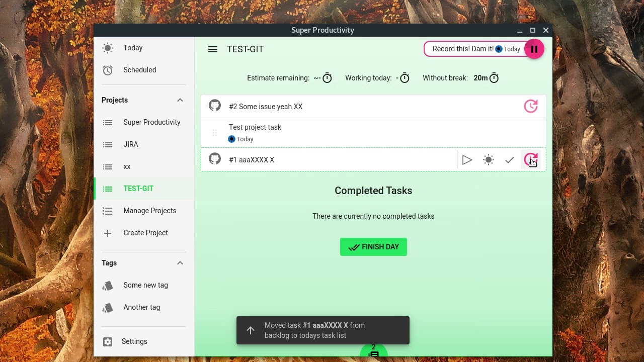Click the update icon on #1 aaaXXXX X row

[x=531, y=160]
